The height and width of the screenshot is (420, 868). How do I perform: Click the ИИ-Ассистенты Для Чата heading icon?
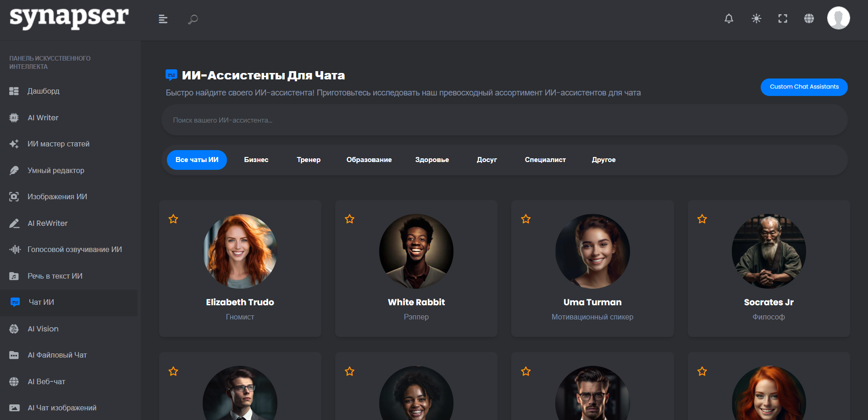(171, 75)
